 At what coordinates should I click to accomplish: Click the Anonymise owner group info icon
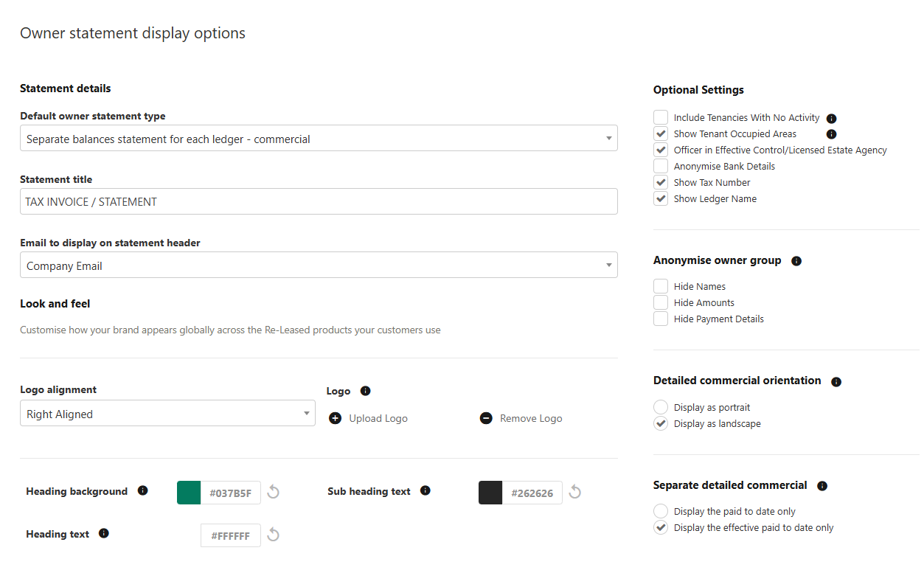796,260
